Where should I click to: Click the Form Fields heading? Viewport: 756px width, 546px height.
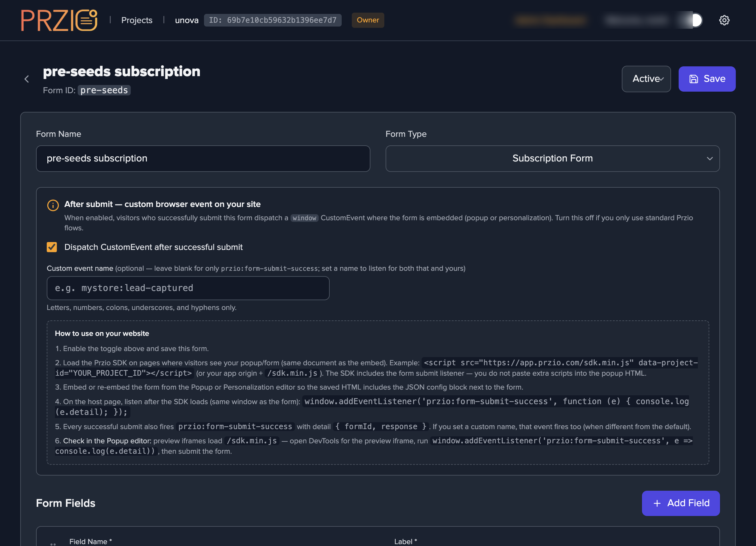coord(66,503)
